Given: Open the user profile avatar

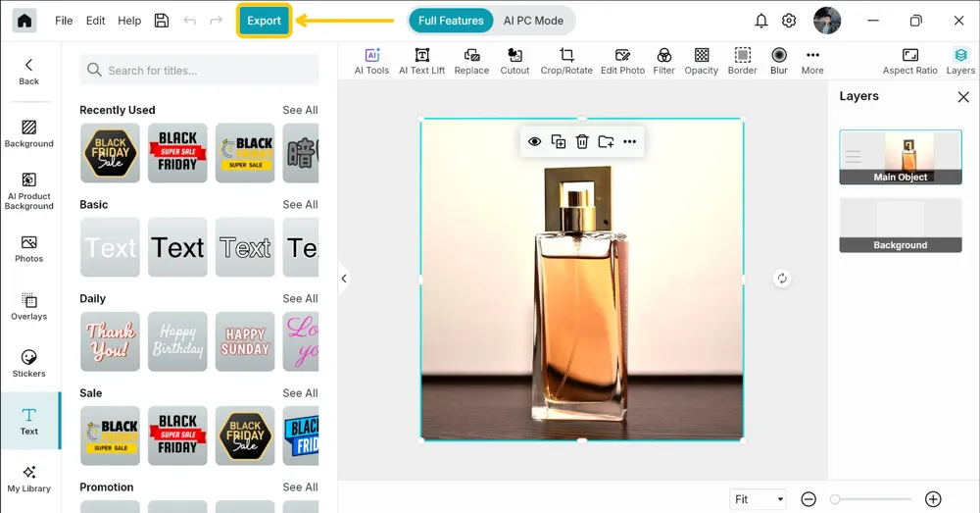Looking at the screenshot, I should pos(827,21).
